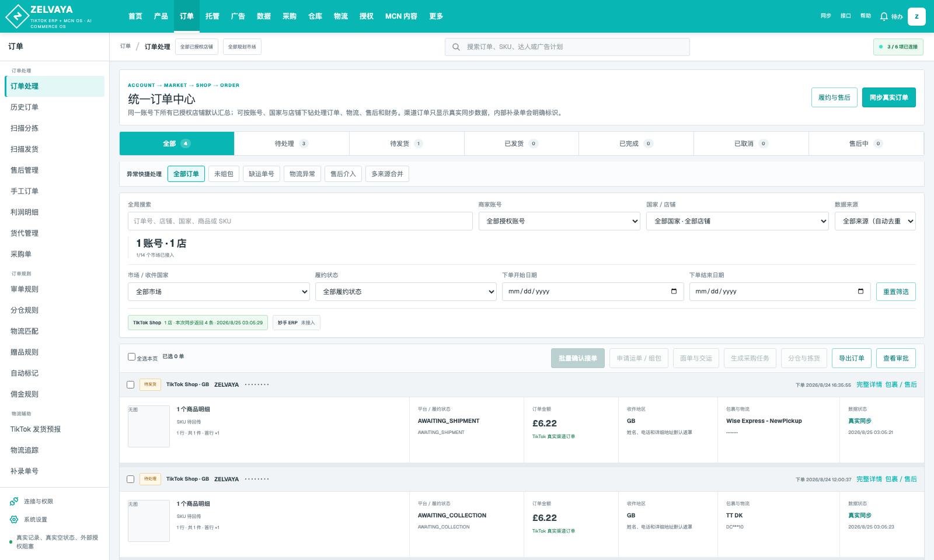Expand 国家/店铺 dropdown

pyautogui.click(x=737, y=221)
